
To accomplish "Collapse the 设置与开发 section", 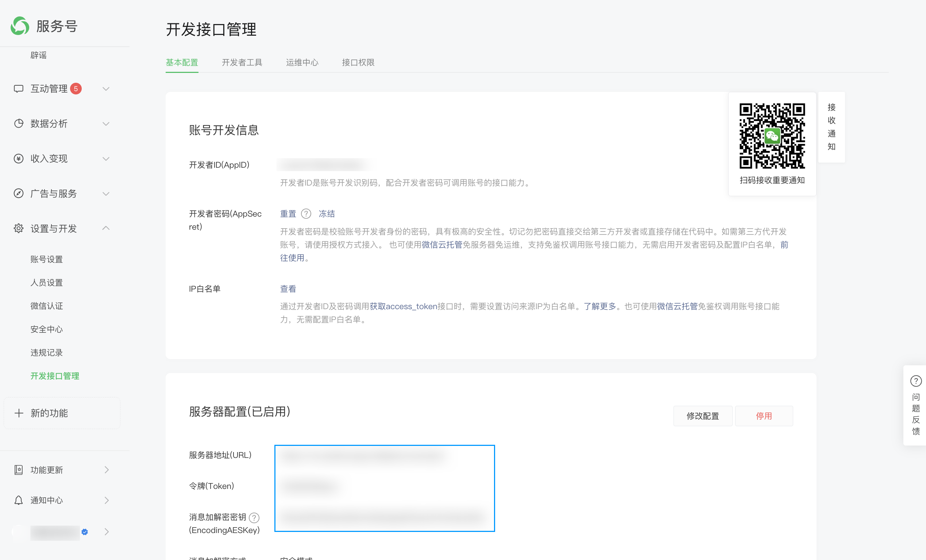I will coord(106,228).
